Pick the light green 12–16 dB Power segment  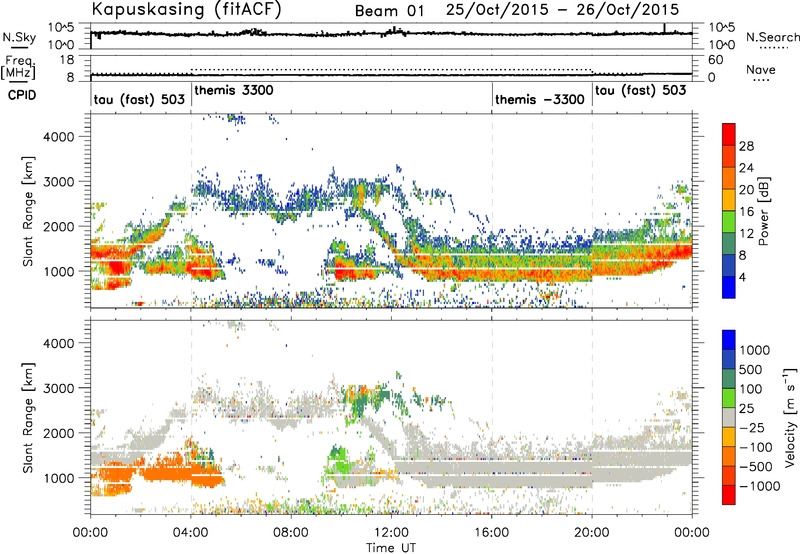pyautogui.click(x=729, y=222)
